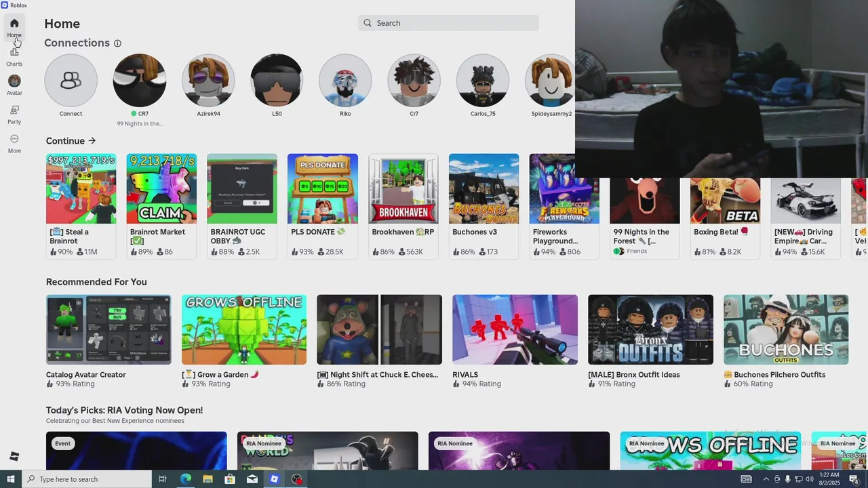
Task: Open Task View on the taskbar
Action: (x=163, y=479)
